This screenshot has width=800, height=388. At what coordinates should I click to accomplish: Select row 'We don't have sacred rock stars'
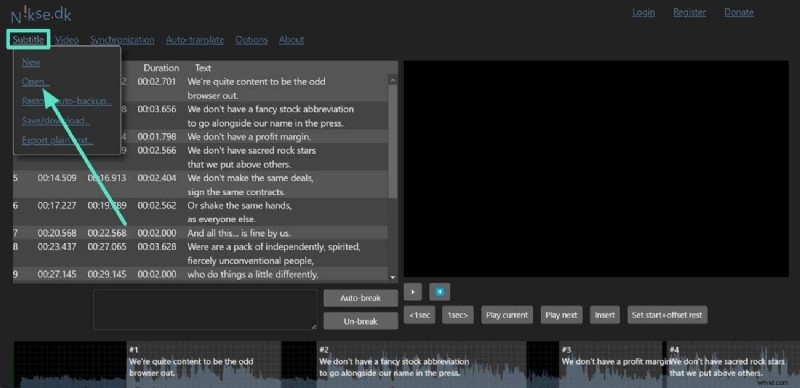pyautogui.click(x=201, y=157)
